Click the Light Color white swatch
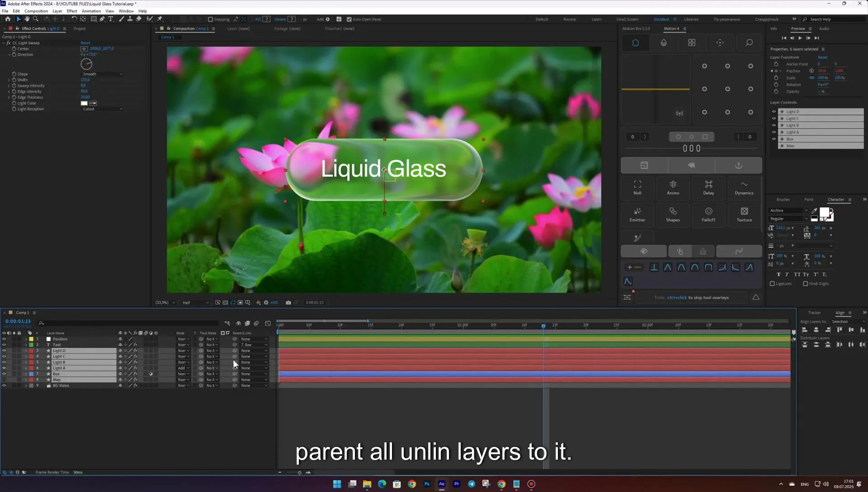868x492 pixels. click(84, 103)
